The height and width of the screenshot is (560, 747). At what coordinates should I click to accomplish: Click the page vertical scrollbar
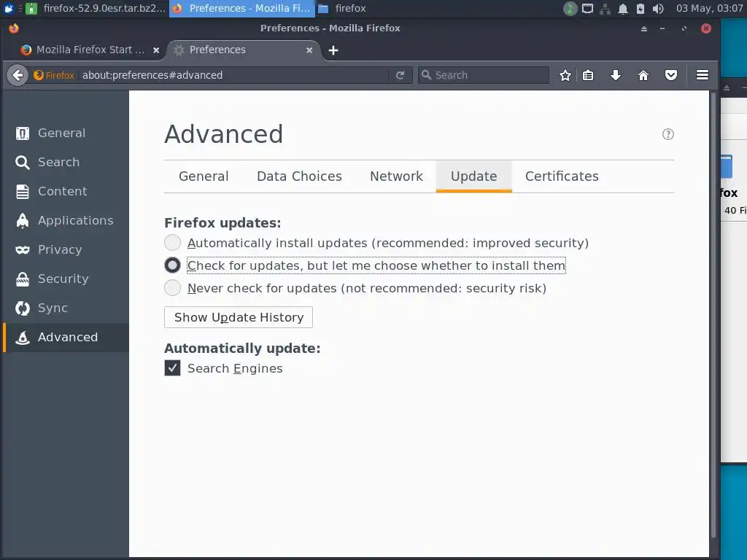pyautogui.click(x=713, y=314)
